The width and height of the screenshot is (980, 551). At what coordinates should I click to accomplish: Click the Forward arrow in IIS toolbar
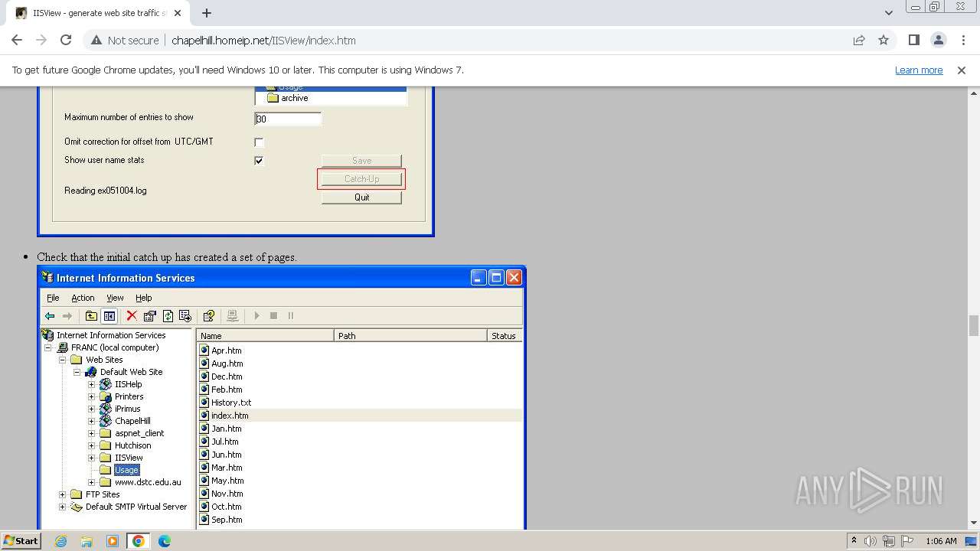(67, 316)
